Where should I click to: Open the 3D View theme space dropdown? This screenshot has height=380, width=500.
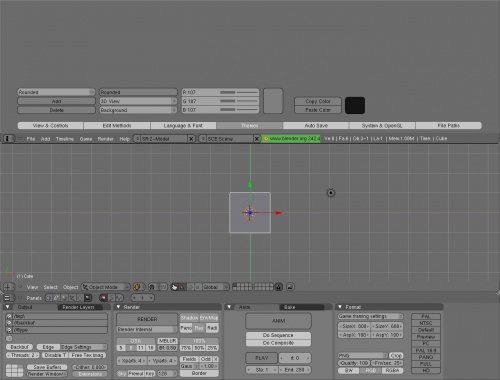point(138,101)
